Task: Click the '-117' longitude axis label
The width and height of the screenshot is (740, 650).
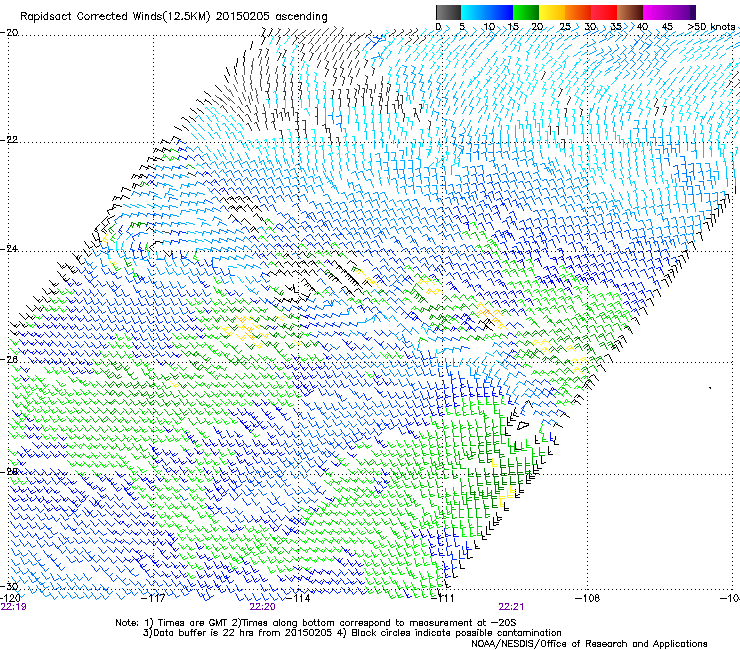Action: (x=153, y=598)
